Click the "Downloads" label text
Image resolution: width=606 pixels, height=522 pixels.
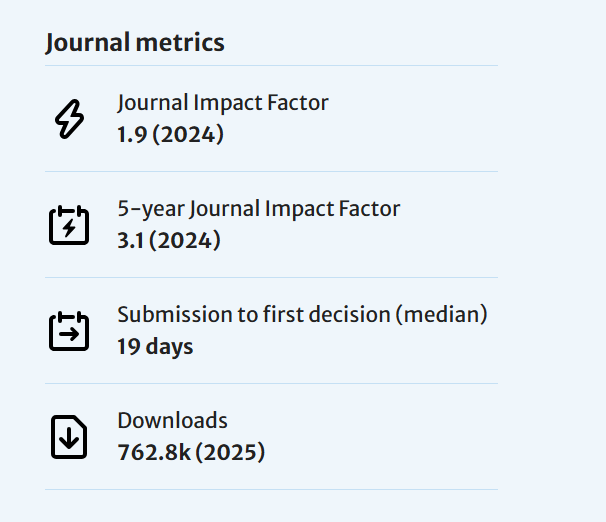pos(172,420)
